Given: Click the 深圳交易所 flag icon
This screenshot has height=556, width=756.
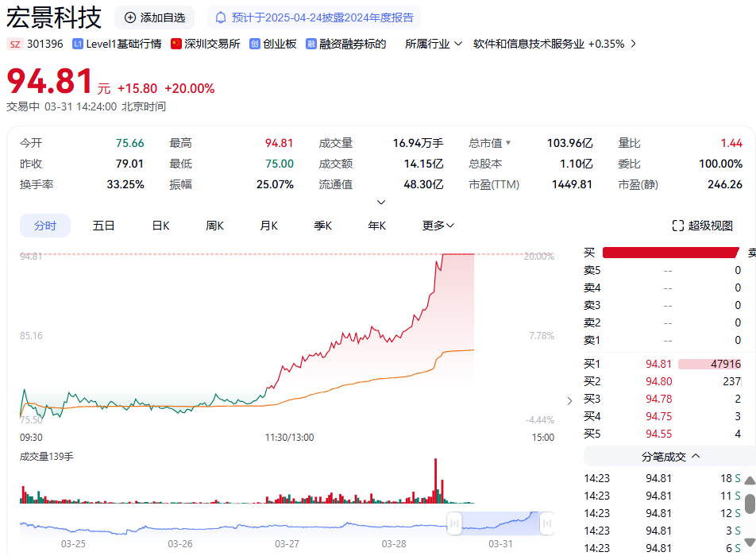Looking at the screenshot, I should [176, 44].
